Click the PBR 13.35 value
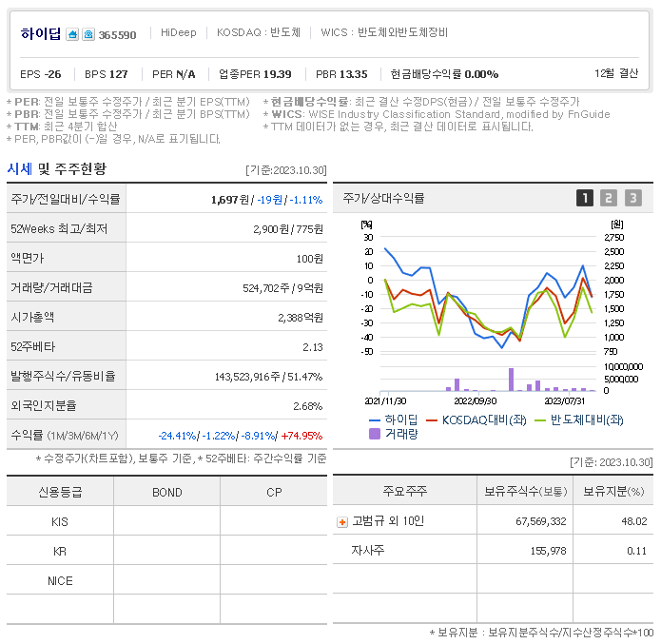This screenshot has height=644, width=661. coord(341,74)
